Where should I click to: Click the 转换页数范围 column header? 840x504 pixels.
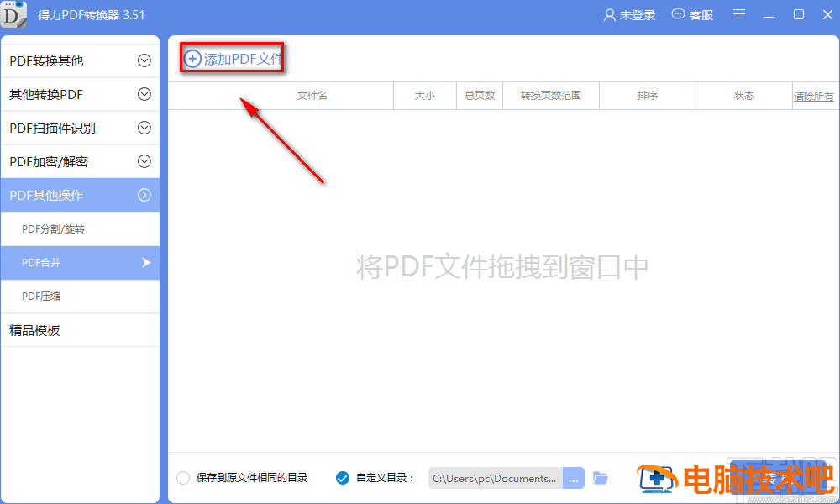point(551,95)
